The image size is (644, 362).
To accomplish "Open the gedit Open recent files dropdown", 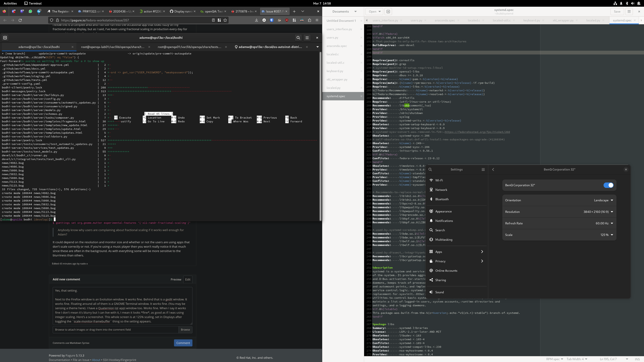I will (x=374, y=12).
